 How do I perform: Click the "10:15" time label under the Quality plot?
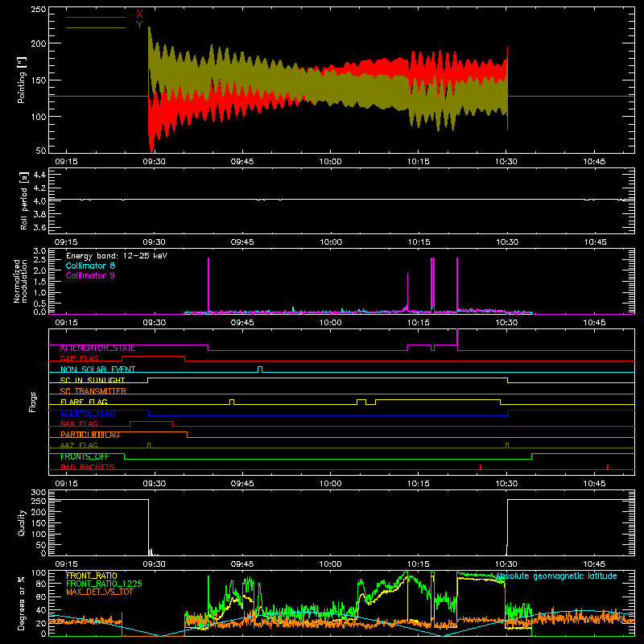point(419,564)
